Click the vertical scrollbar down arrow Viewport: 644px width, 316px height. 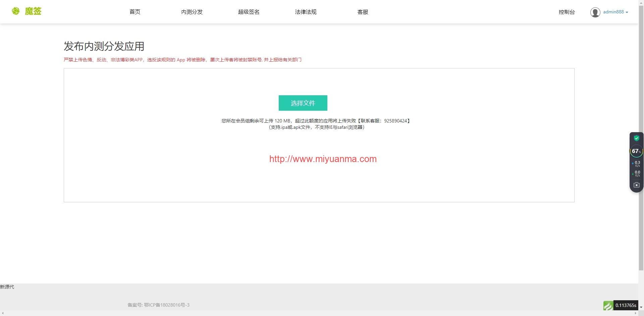coord(641,307)
